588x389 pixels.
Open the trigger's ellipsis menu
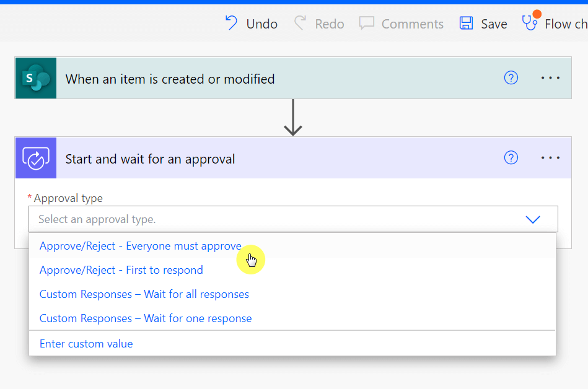pyautogui.click(x=550, y=78)
